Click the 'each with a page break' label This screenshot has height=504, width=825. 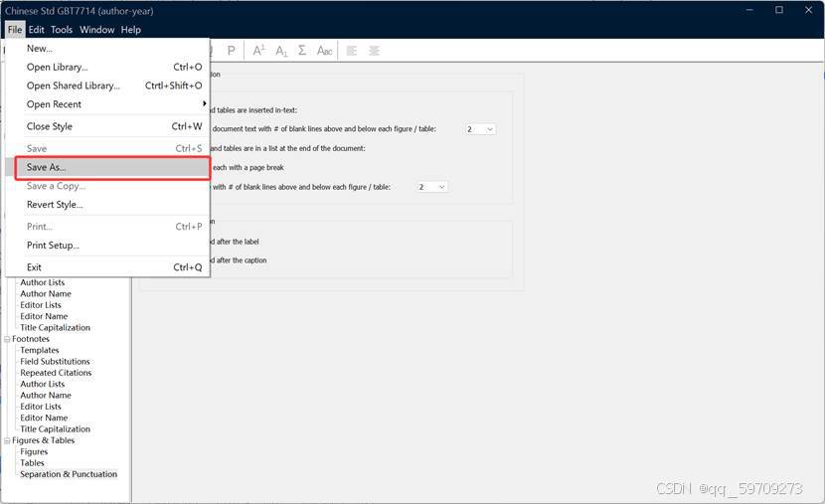248,167
